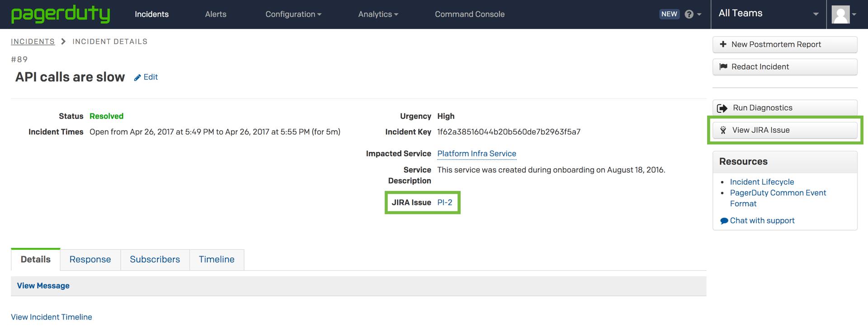Click INCIDENT DETAILS breadcrumb text

coord(110,42)
